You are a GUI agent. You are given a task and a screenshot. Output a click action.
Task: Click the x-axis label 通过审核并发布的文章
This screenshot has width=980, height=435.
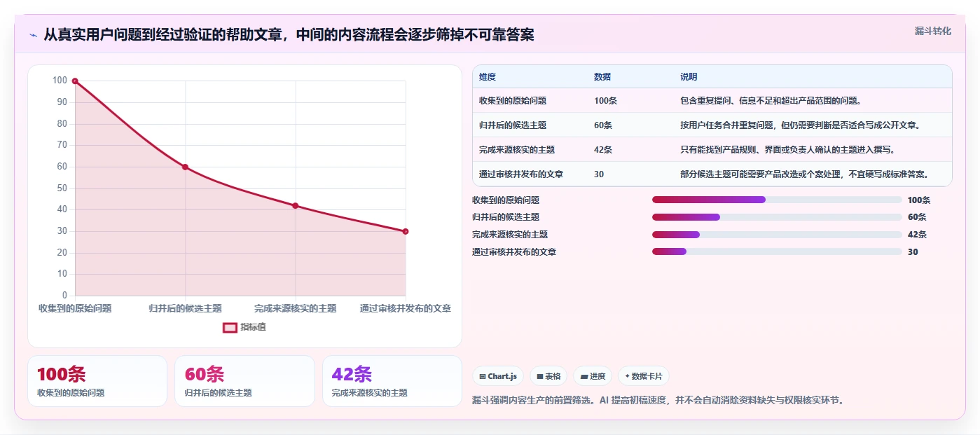[406, 308]
